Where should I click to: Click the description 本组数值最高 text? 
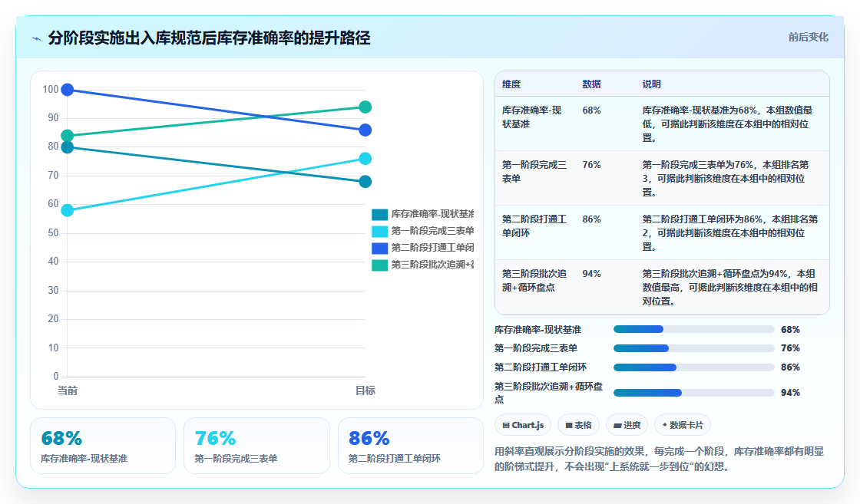[730, 287]
